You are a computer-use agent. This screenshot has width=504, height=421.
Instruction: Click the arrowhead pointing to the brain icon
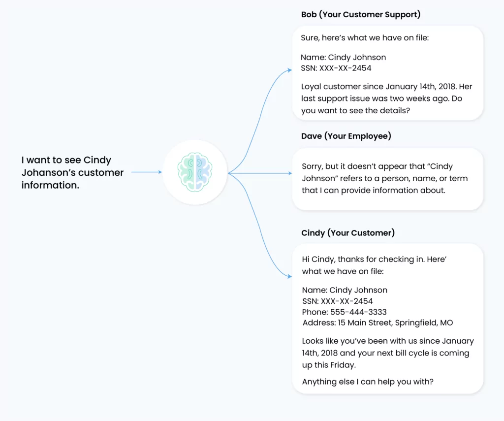160,172
